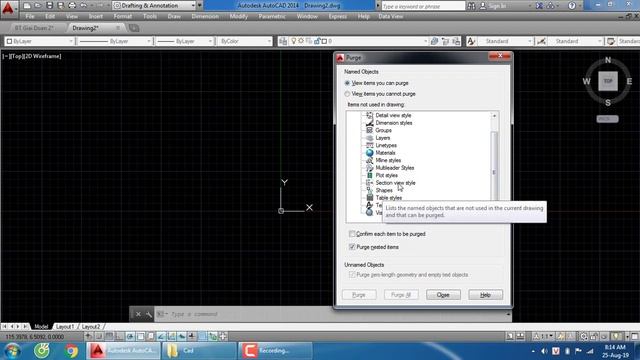Open the Format menu
The width and height of the screenshot is (640, 360).
click(122, 16)
